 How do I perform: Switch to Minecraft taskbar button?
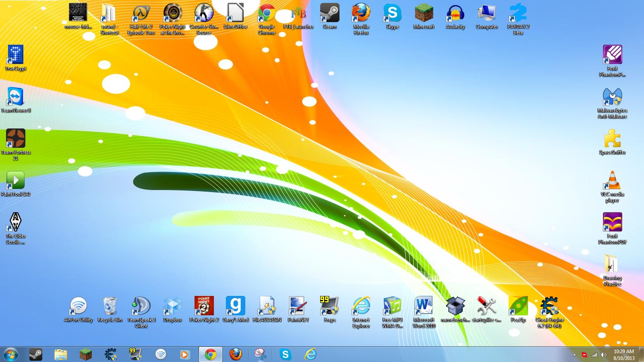pyautogui.click(x=86, y=354)
